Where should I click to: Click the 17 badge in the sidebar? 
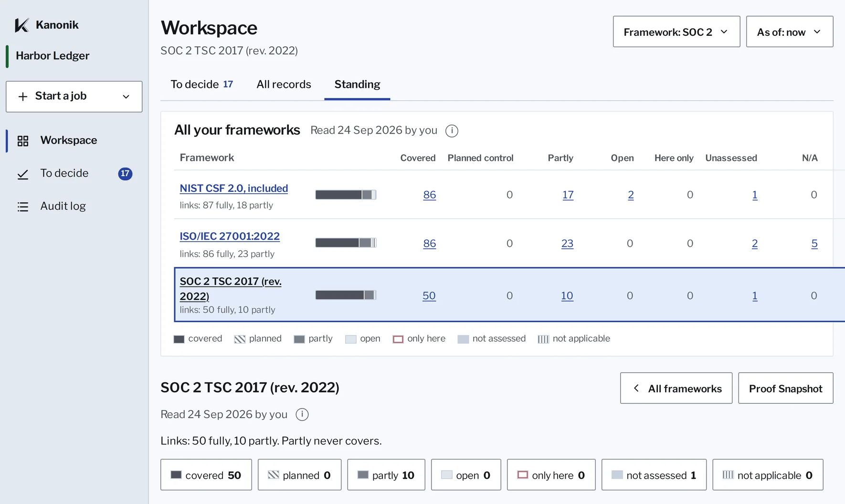click(125, 174)
